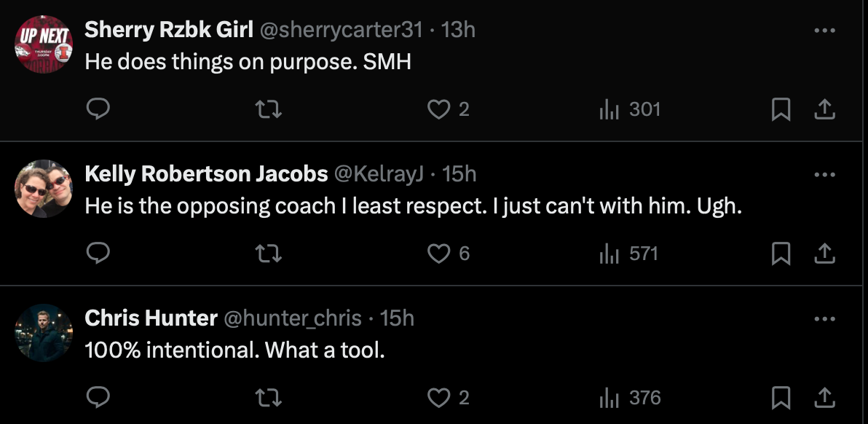This screenshot has width=868, height=424.
Task: Open Kelly Robertson Jacobs' avatar
Action: coord(44,189)
